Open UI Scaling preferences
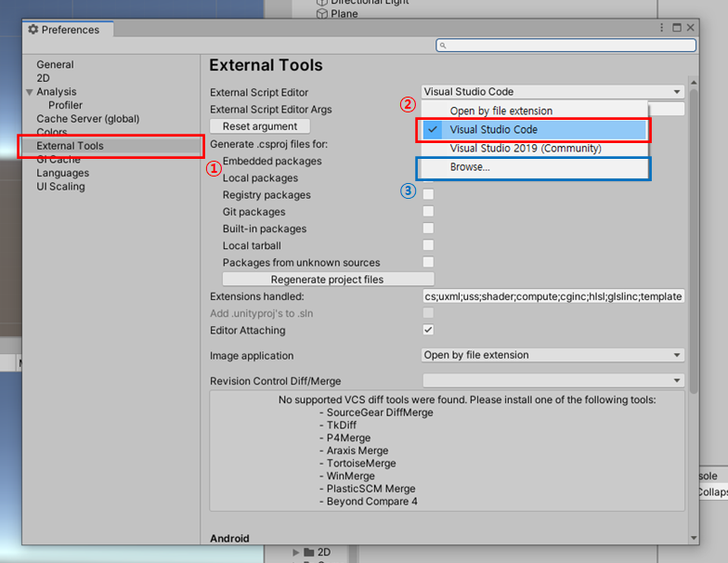Screen dimensions: 728x563 pyautogui.click(x=61, y=186)
